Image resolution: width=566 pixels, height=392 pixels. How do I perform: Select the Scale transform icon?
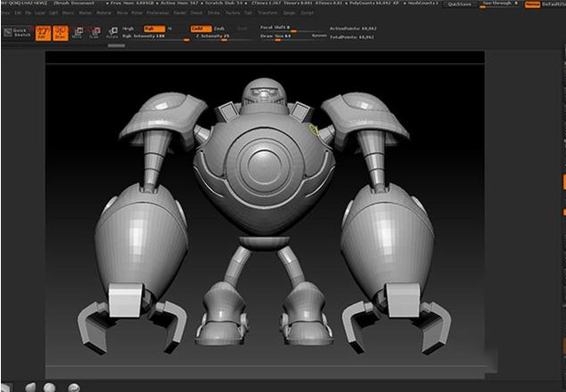click(94, 33)
